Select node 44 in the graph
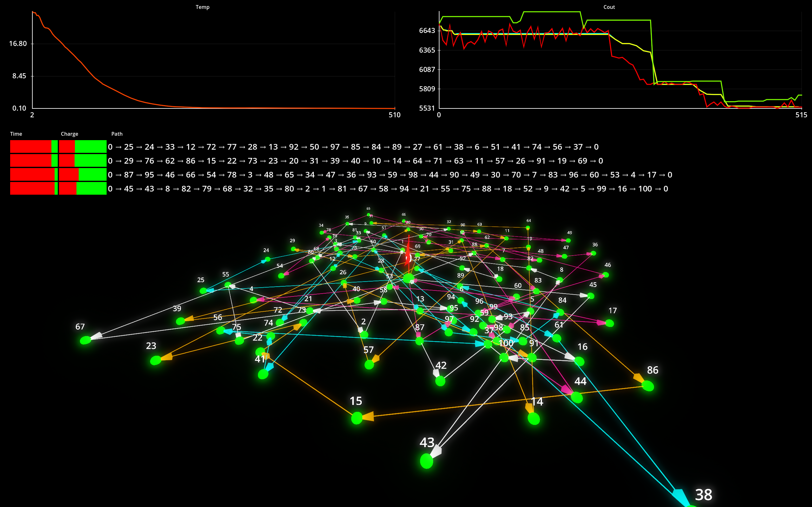This screenshot has width=812, height=507. [x=577, y=397]
